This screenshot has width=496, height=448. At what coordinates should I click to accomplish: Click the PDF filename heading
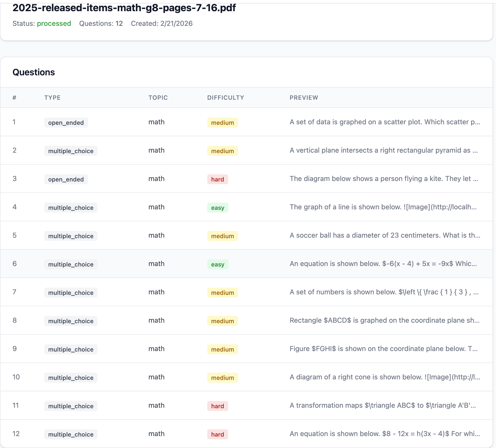pyautogui.click(x=124, y=8)
